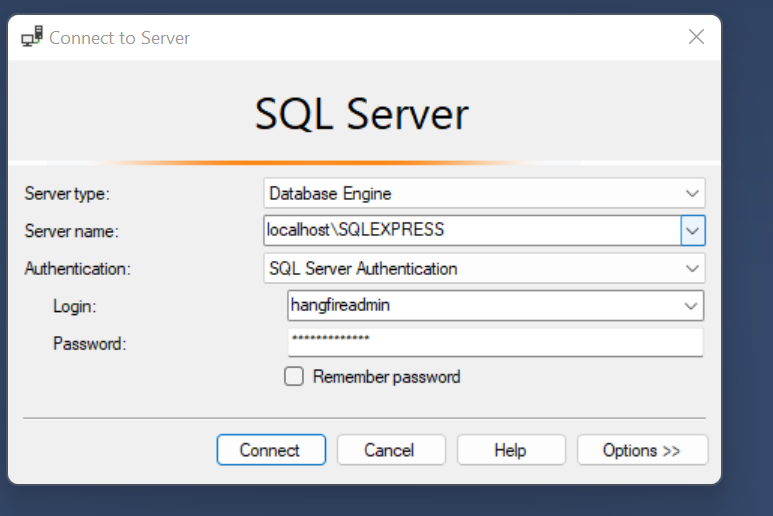Open the Login dropdown chevron
The image size is (773, 516).
pyautogui.click(x=691, y=306)
